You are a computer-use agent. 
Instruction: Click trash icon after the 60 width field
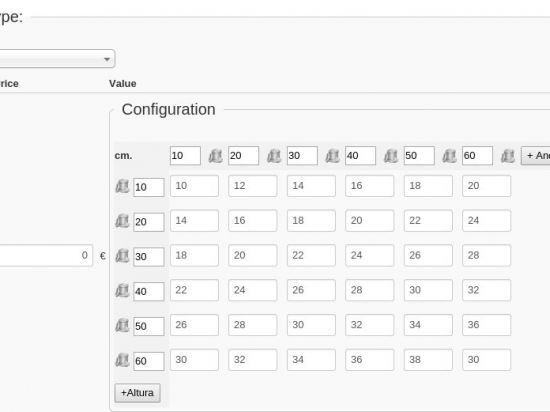[x=508, y=156]
